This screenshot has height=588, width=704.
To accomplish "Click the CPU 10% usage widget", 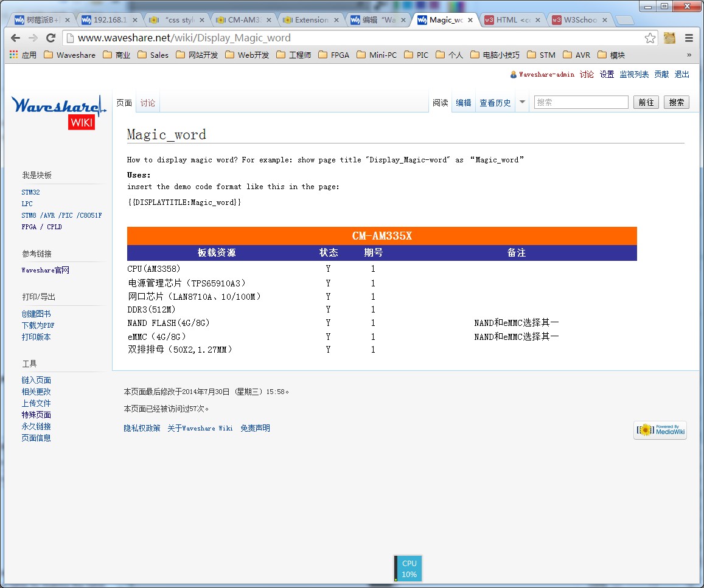I will tap(408, 569).
